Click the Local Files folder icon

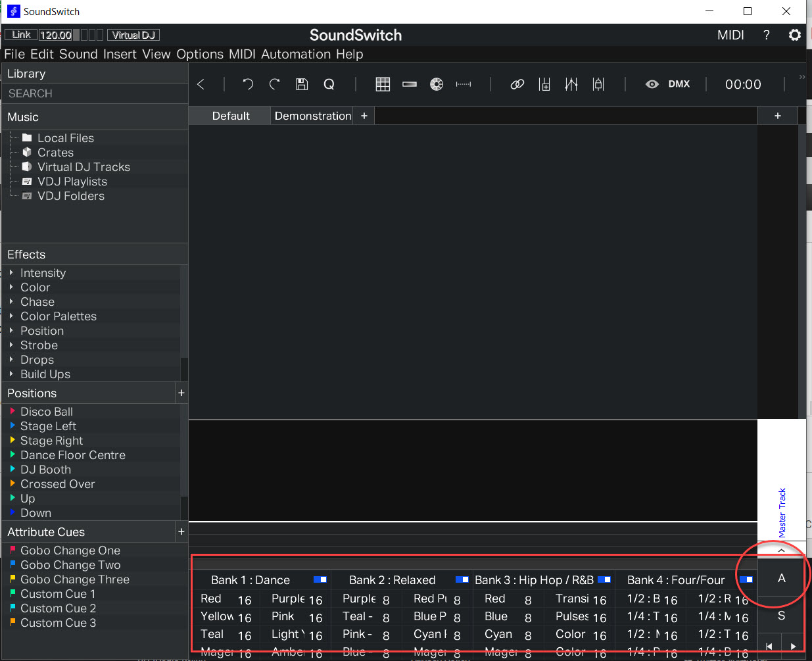click(x=27, y=138)
